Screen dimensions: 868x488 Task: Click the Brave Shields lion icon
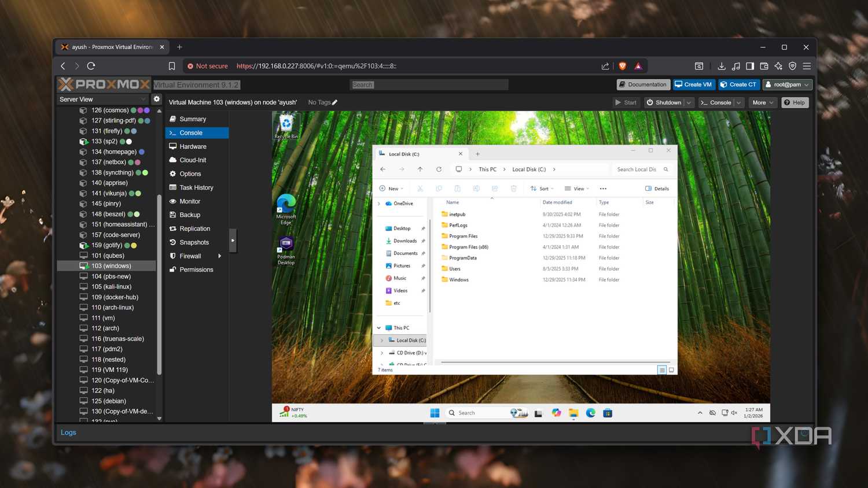(x=623, y=66)
